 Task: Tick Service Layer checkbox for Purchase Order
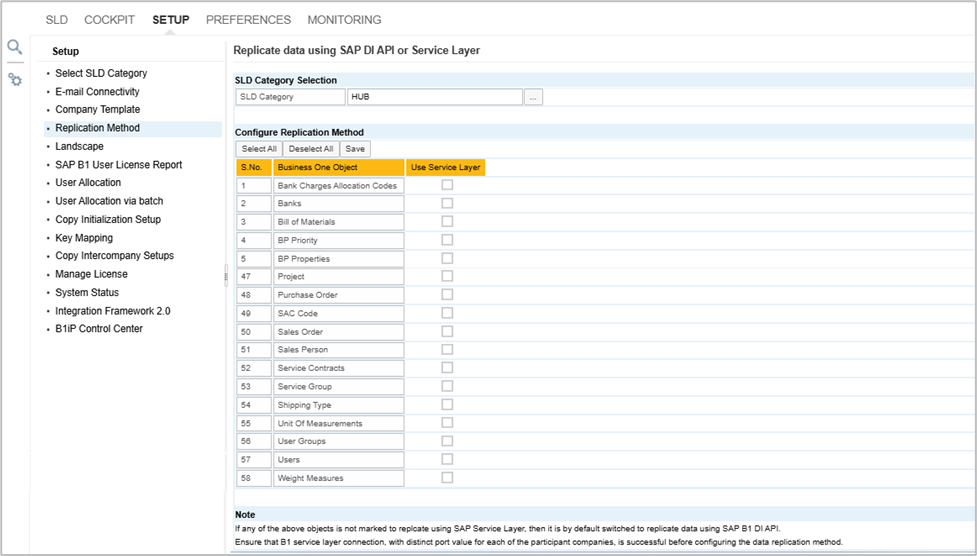click(x=447, y=295)
